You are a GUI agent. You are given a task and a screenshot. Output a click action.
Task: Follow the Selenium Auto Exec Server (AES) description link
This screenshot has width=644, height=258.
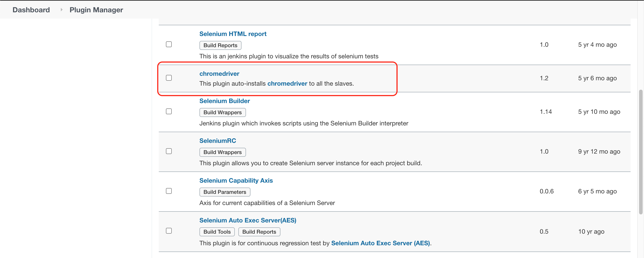click(381, 243)
